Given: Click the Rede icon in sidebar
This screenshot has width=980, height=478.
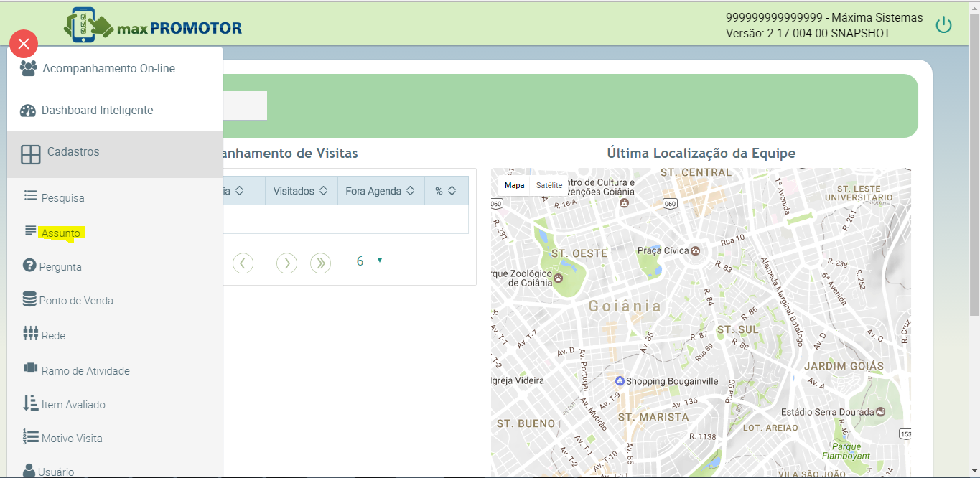Looking at the screenshot, I should tap(30, 334).
